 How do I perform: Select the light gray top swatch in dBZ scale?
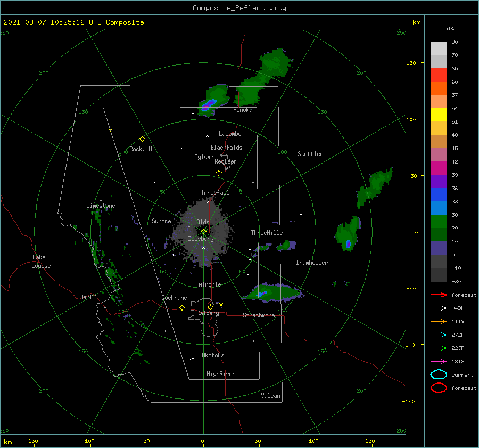(439, 48)
